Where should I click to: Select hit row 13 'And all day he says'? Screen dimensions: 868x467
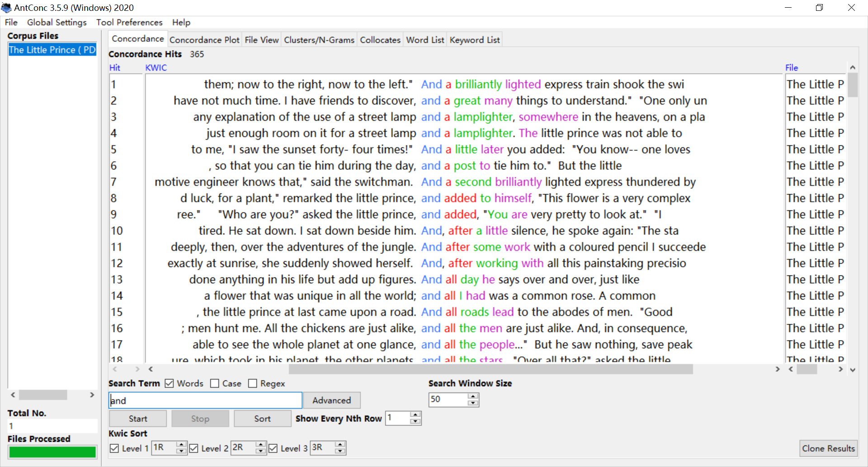463,280
